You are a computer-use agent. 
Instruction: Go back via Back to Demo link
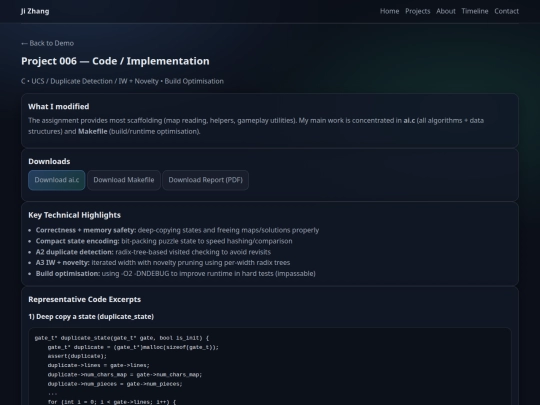point(48,43)
